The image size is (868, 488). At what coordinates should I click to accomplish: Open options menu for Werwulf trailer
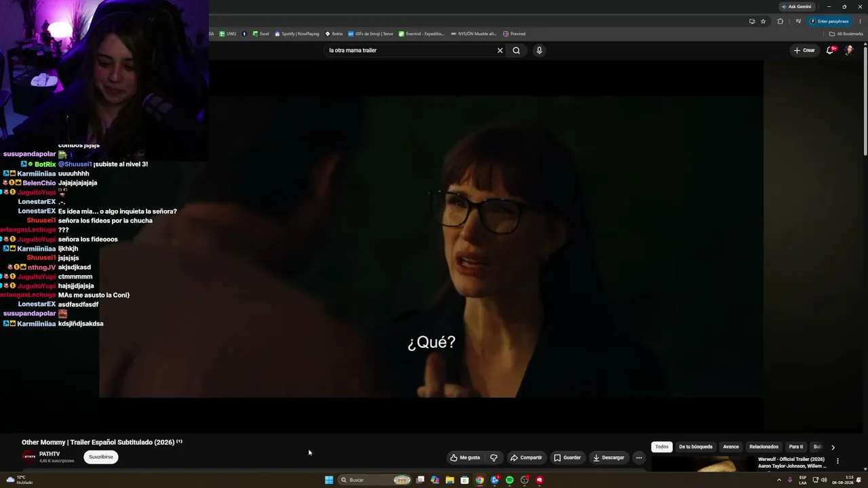click(x=837, y=461)
